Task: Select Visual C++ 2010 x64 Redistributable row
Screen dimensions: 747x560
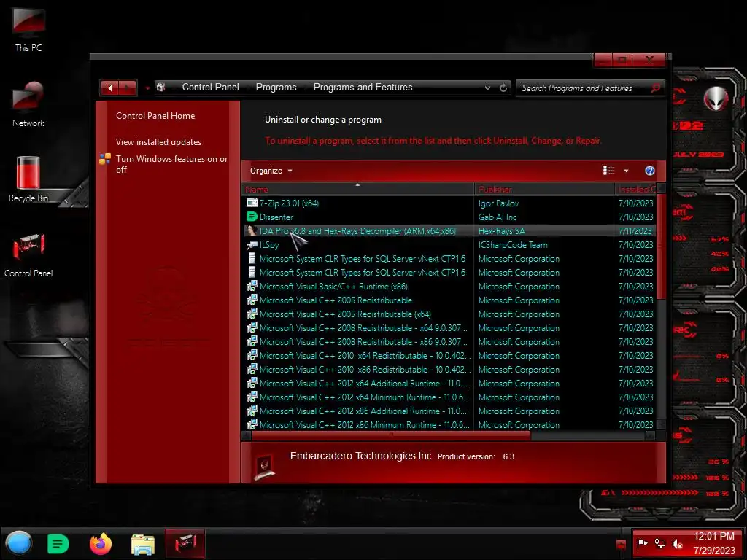Action: [449, 355]
